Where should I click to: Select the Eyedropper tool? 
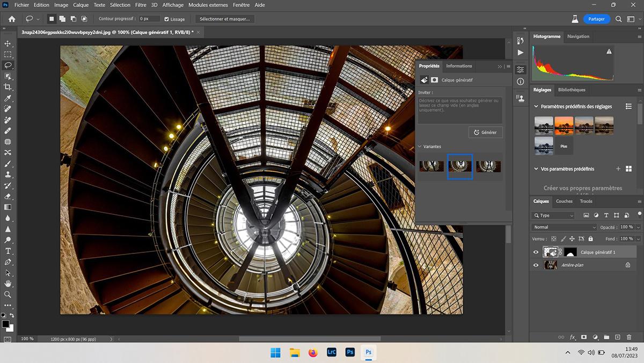coord(8,98)
